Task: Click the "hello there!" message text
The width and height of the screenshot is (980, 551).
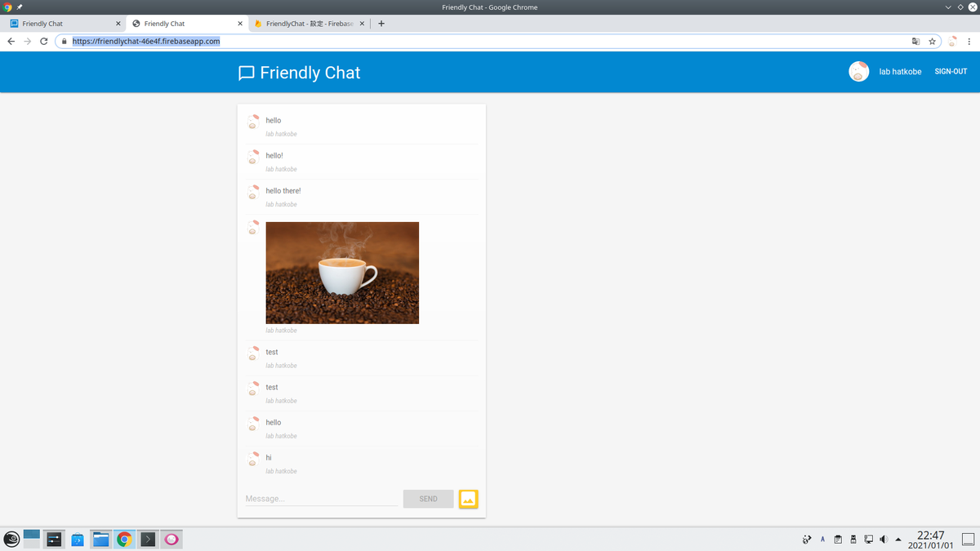Action: pos(283,191)
